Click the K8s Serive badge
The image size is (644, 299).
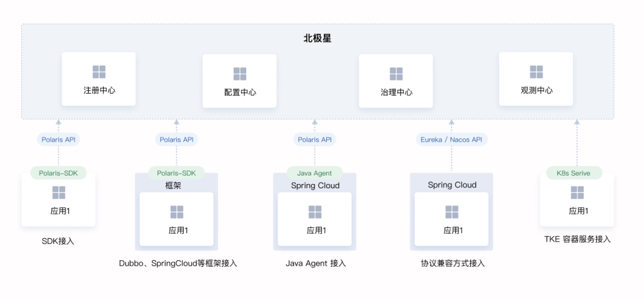click(x=574, y=173)
